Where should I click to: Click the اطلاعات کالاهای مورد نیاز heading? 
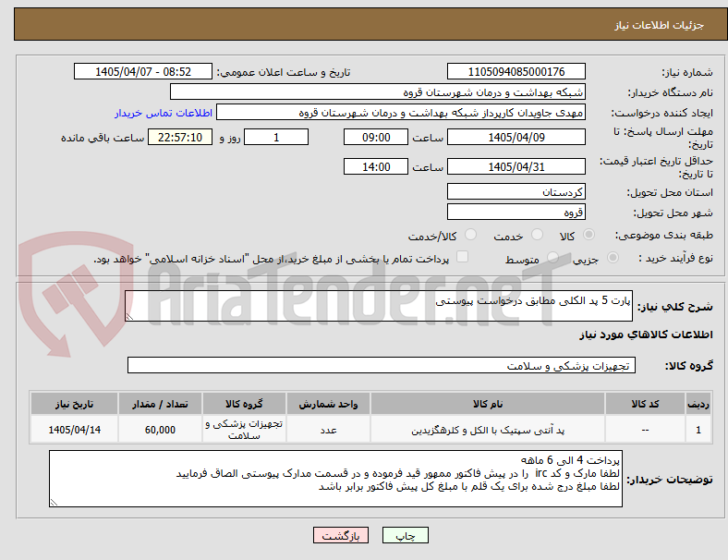646,335
